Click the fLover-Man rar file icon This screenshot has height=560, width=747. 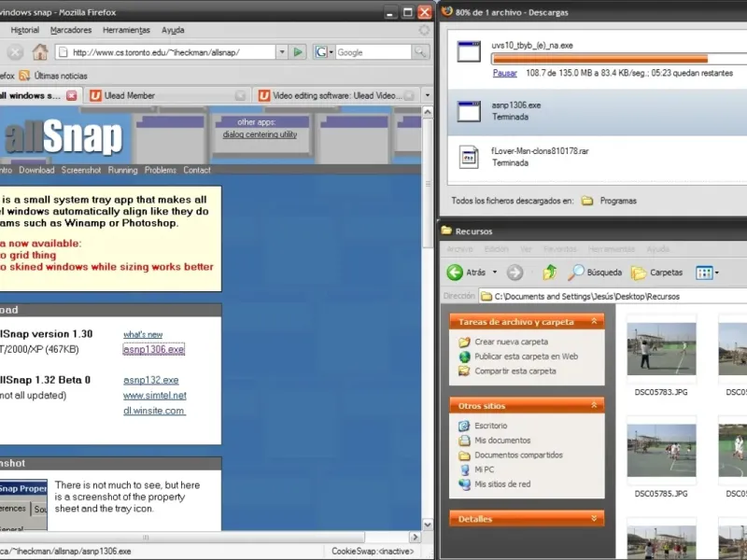tap(469, 157)
